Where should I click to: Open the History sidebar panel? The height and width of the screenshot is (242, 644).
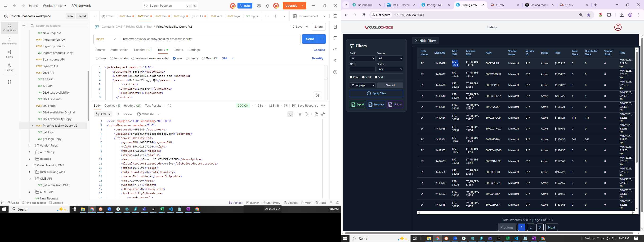pyautogui.click(x=9, y=67)
